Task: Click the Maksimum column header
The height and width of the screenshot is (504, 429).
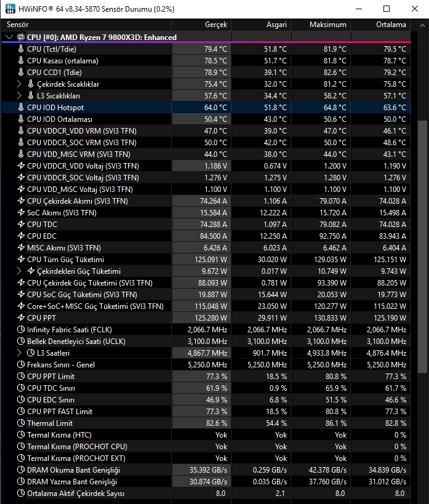Action: (321, 25)
